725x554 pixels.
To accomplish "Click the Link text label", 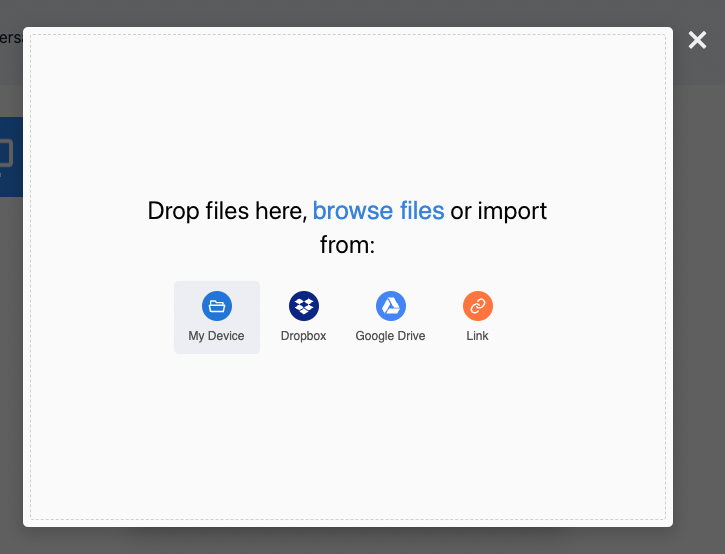I will coord(477,336).
